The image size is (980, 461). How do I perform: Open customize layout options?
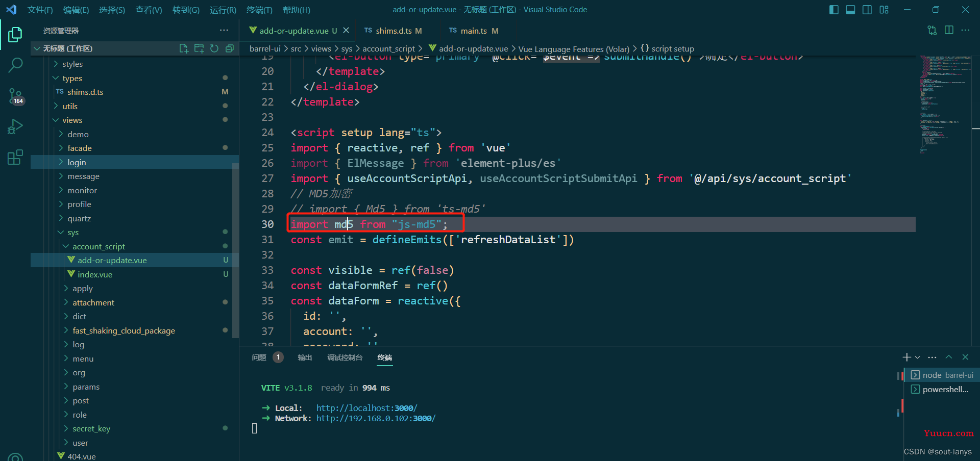tap(884, 10)
